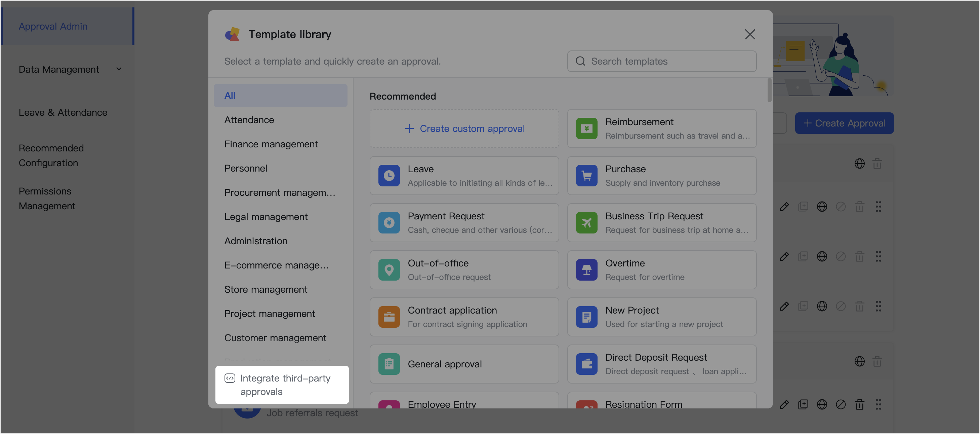The height and width of the screenshot is (434, 980).
Task: Click the Direct Deposit Request wallet icon
Action: [586, 364]
